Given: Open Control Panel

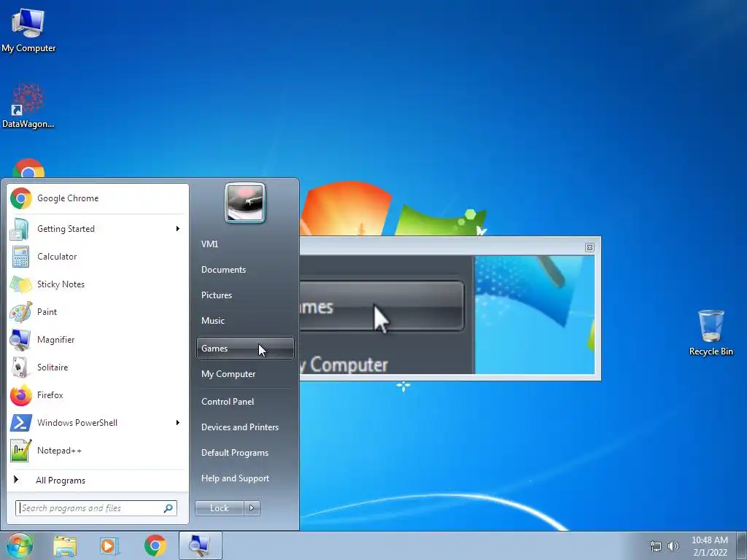Looking at the screenshot, I should 245,402.
